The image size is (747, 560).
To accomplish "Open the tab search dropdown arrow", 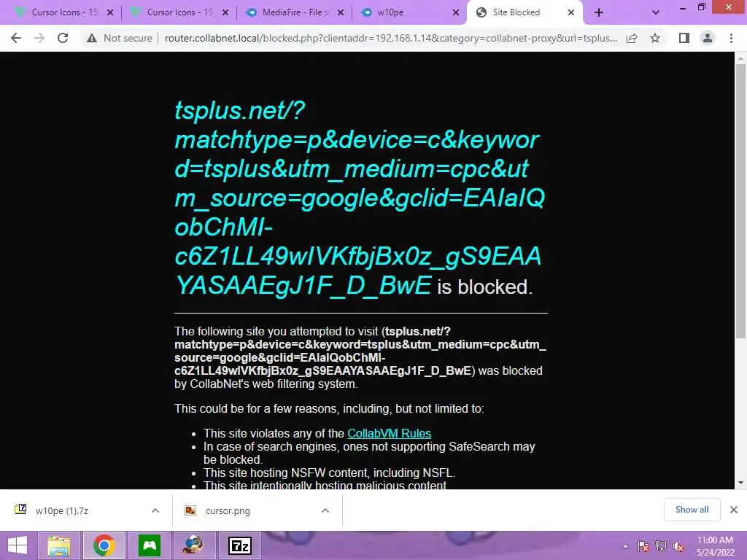I will tap(656, 13).
